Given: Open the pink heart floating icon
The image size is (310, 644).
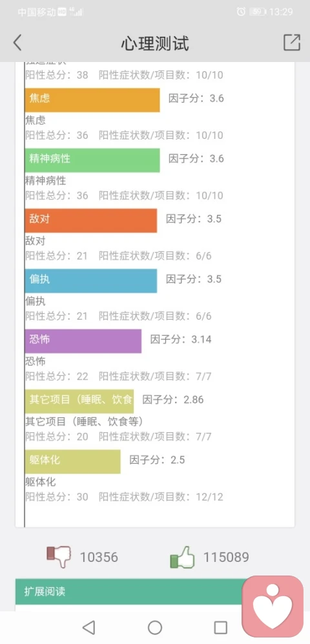Looking at the screenshot, I should pos(273,606).
